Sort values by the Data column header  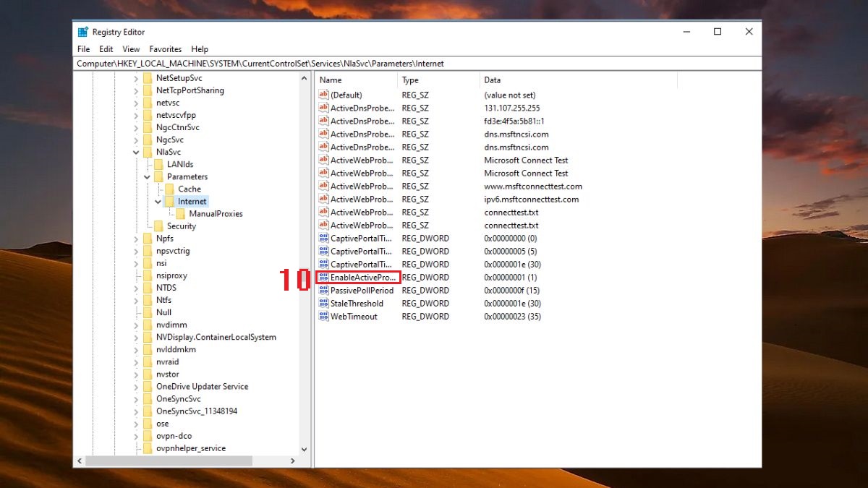coord(579,80)
